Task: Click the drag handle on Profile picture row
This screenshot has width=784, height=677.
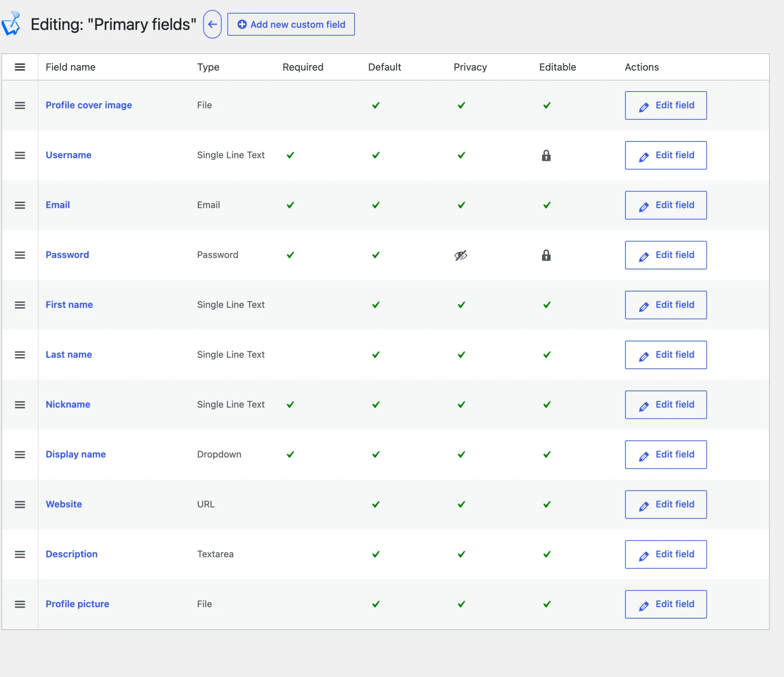Action: point(20,604)
